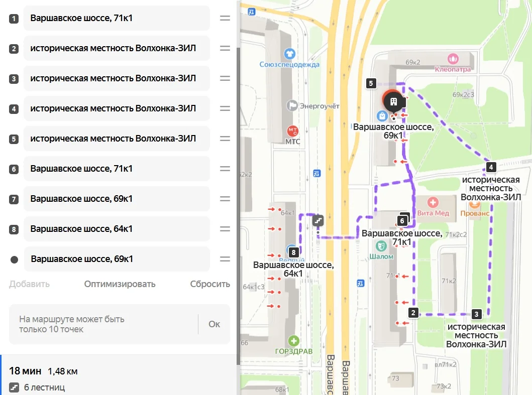Click the Вита Мед medical marker
The height and width of the screenshot is (395, 532).
(x=433, y=202)
